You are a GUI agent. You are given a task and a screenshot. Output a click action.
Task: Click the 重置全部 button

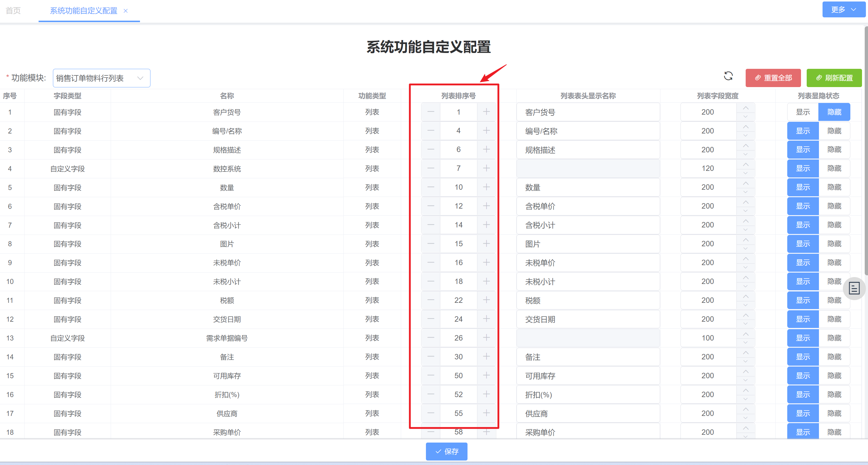point(773,78)
